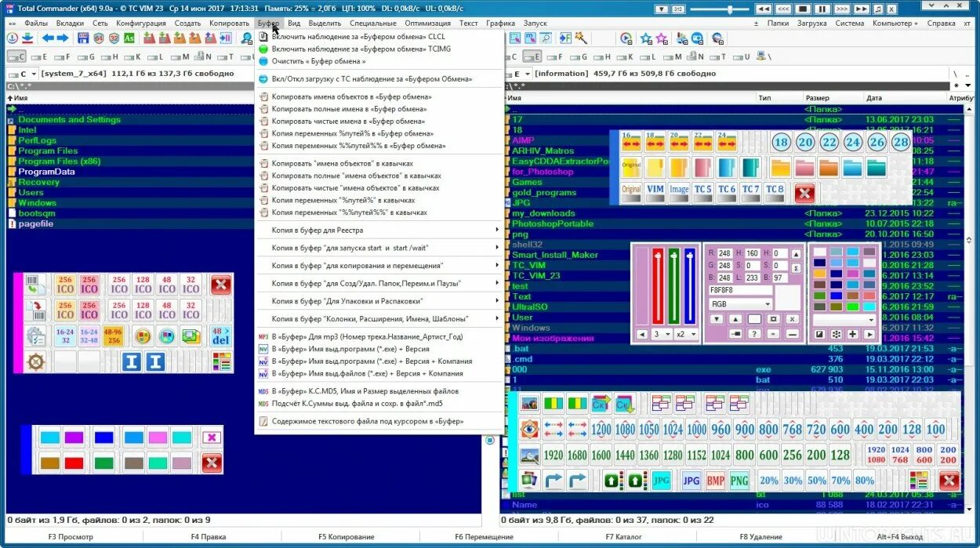The width and height of the screenshot is (980, 548).
Task: Click 'F5 Копирование' function key button
Action: point(347,537)
